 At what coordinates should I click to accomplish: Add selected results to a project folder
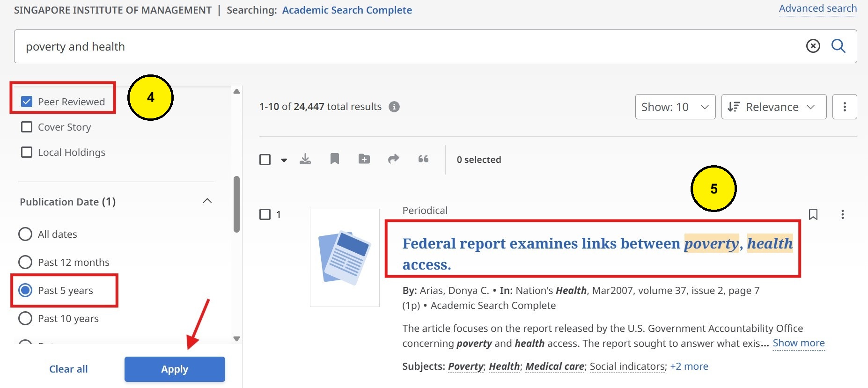[x=364, y=159]
